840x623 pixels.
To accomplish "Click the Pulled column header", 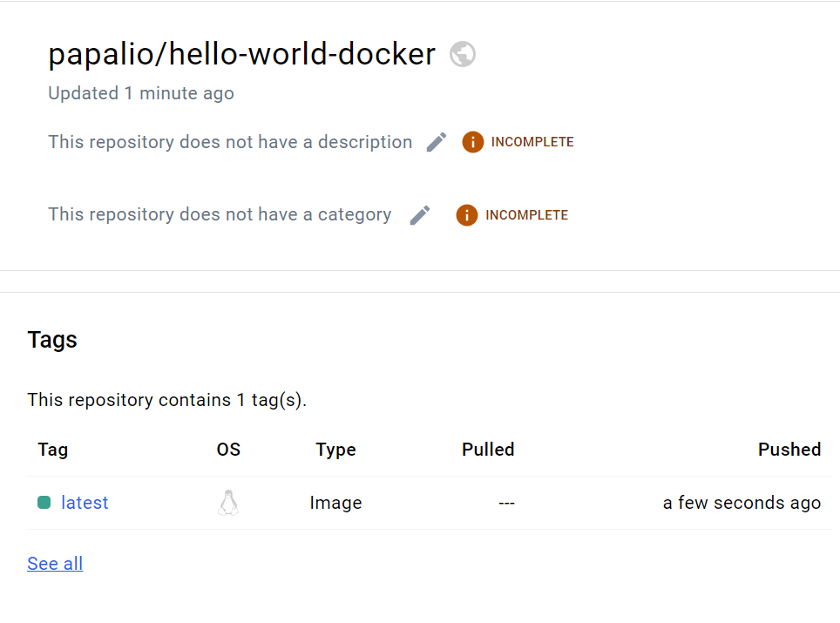I will tap(488, 450).
